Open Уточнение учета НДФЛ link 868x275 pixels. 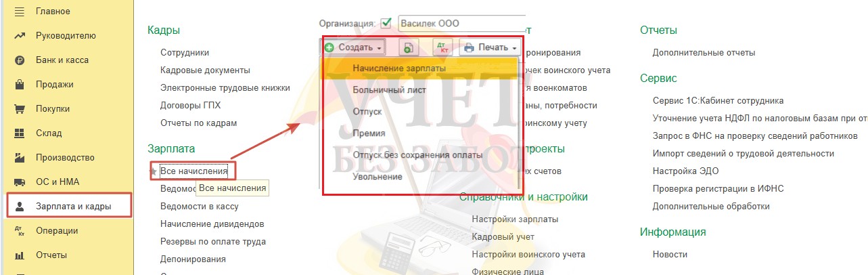click(760, 118)
